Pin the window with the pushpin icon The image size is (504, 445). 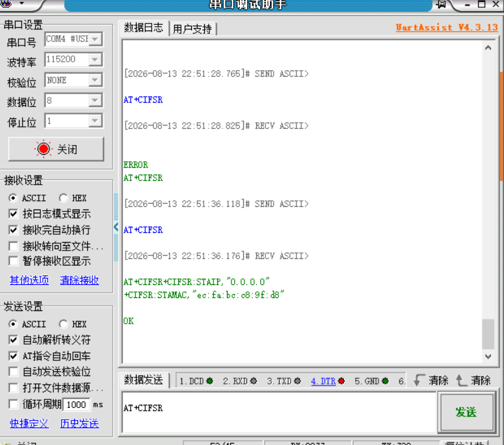point(441,4)
